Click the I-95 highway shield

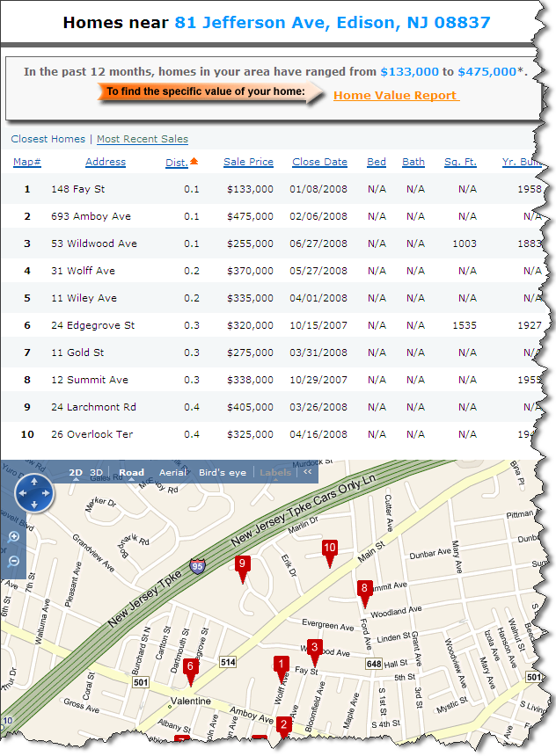197,566
